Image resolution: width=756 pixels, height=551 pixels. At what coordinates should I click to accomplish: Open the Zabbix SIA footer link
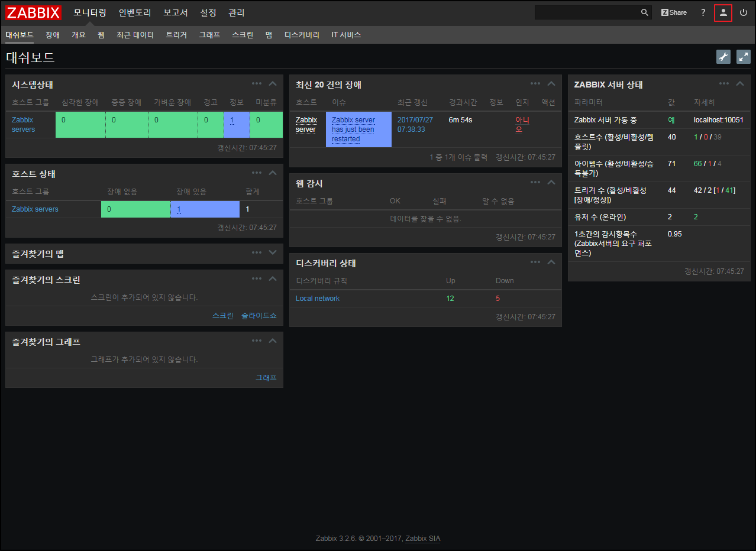coord(422,539)
